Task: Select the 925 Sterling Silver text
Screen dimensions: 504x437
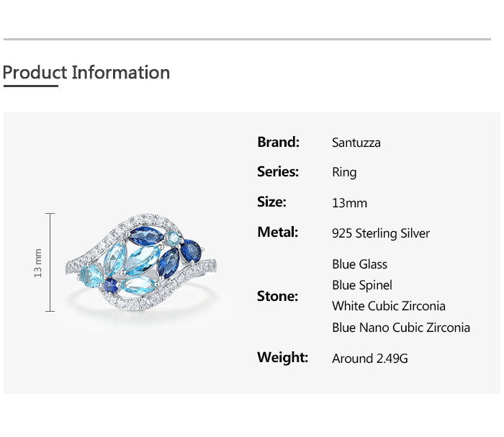Action: pos(381,233)
